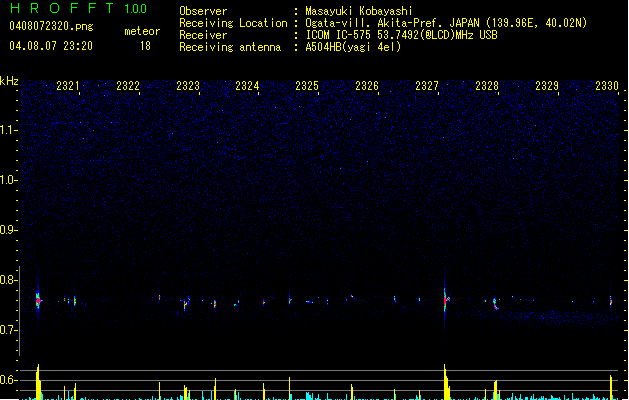The height and width of the screenshot is (400, 629).
Task: Click the A504HB(yagi 4el) antenna text
Action: pyautogui.click(x=353, y=47)
